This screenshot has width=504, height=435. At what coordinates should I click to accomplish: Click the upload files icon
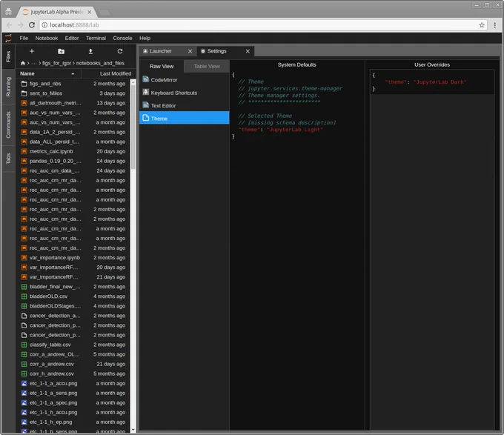90,51
